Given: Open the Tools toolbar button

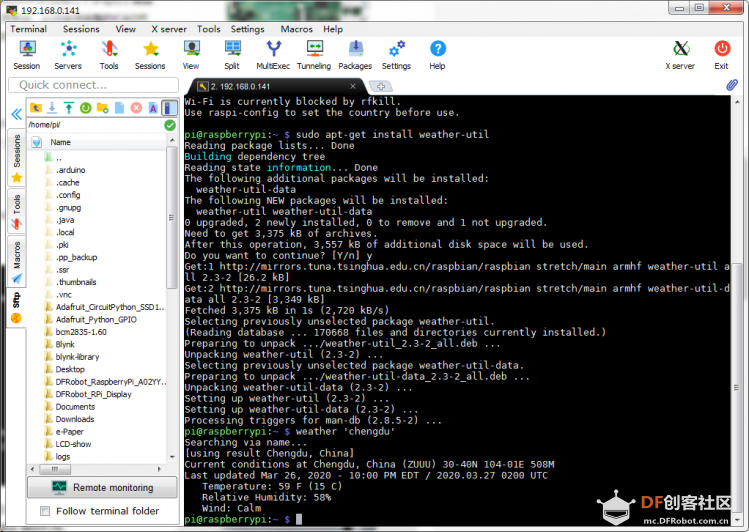Looking at the screenshot, I should (109, 55).
